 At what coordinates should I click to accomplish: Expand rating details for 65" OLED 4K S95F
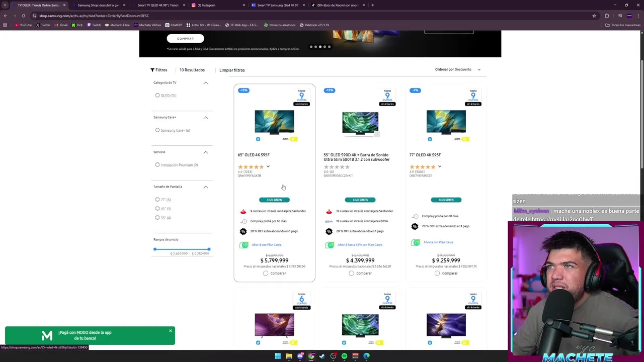268,167
